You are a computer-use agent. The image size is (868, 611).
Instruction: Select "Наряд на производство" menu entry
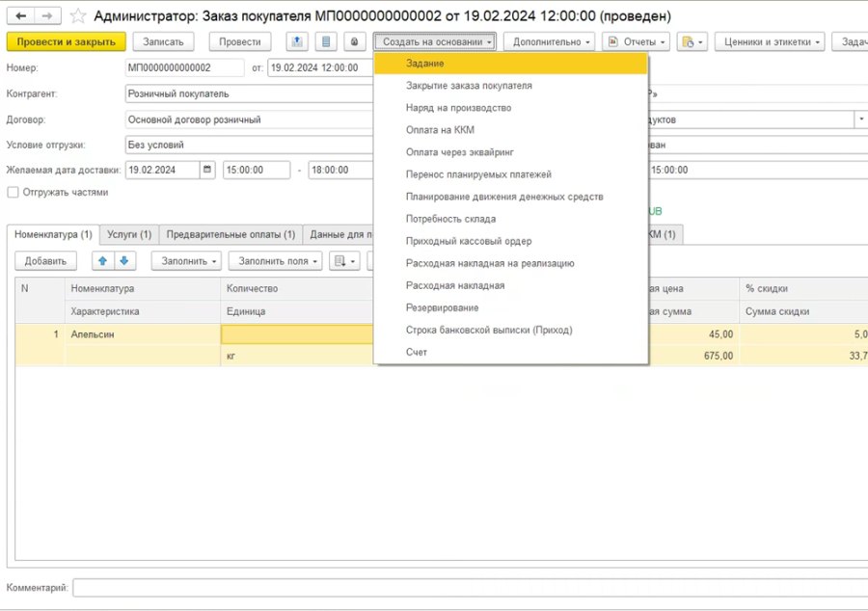click(x=511, y=108)
